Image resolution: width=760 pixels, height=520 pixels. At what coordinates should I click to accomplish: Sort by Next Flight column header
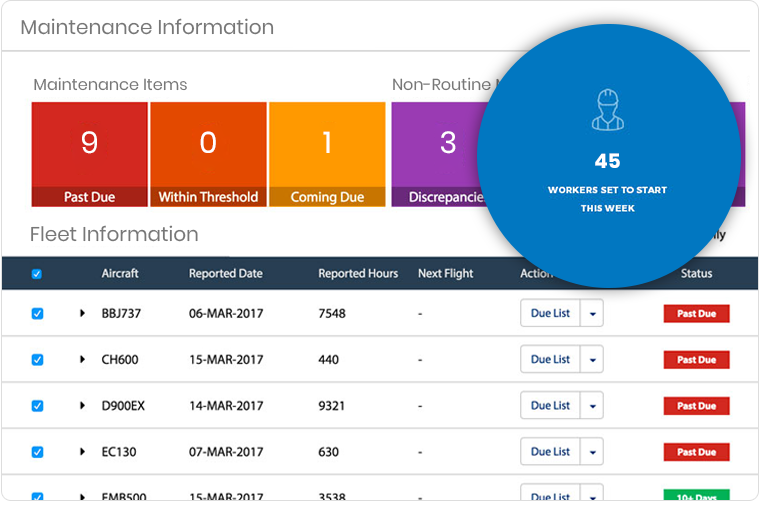point(445,273)
